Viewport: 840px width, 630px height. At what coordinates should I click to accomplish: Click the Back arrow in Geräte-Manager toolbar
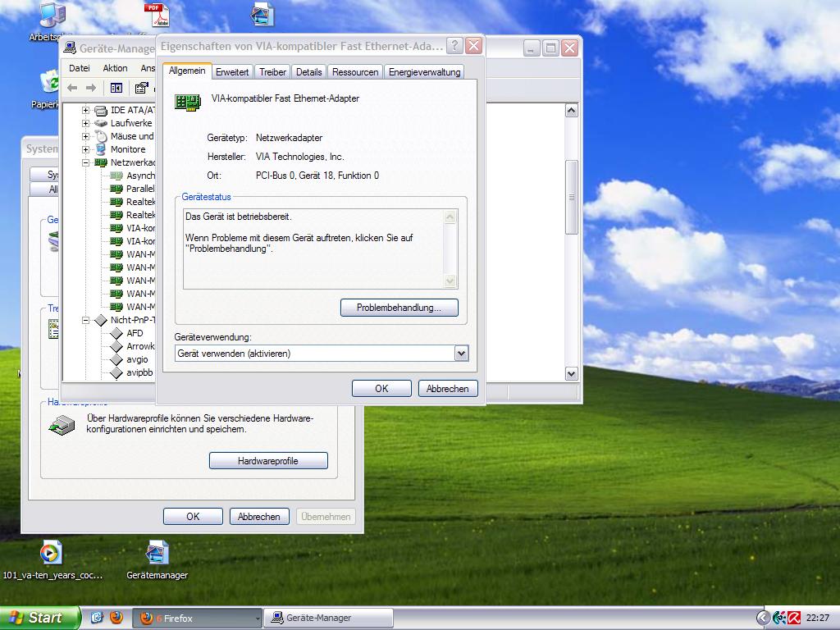pyautogui.click(x=72, y=88)
